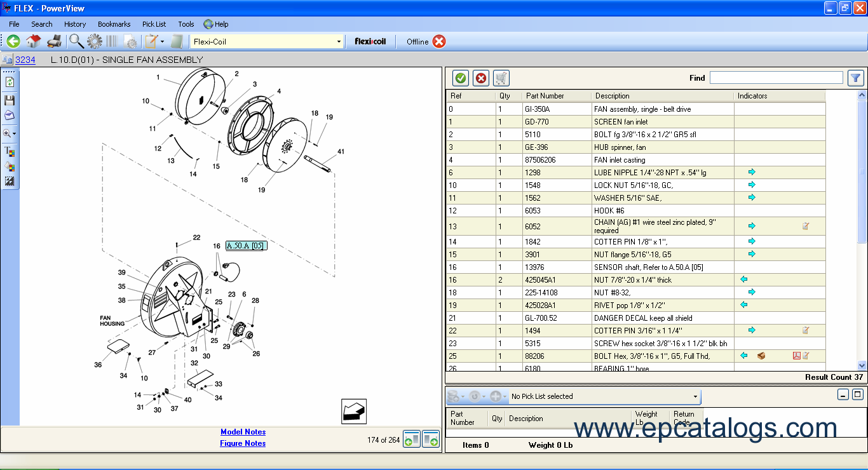Open the Figure Notes link
Screen dimensions: 868x470
pos(243,443)
